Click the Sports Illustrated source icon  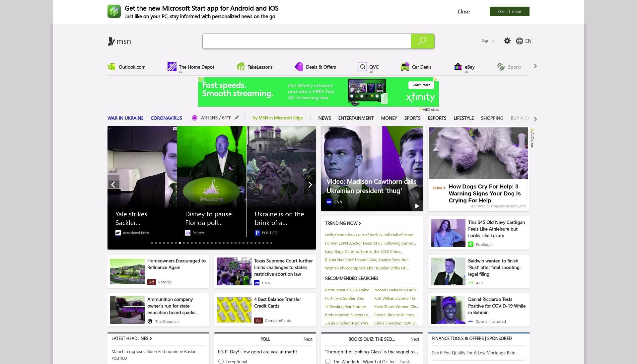tap(470, 322)
